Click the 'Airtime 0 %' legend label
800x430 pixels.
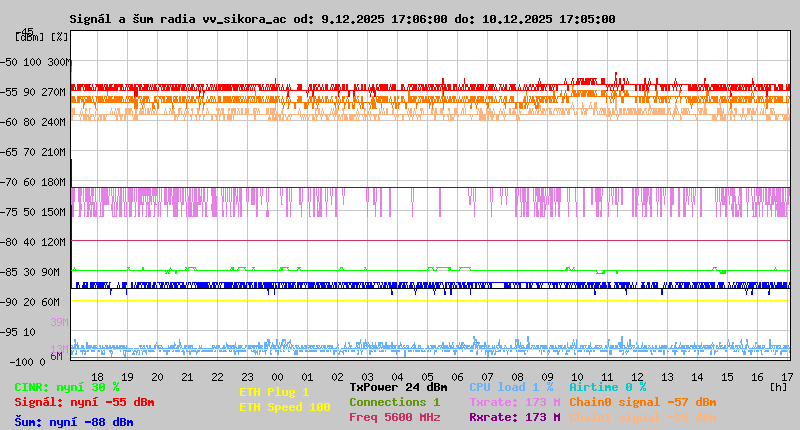tap(608, 387)
